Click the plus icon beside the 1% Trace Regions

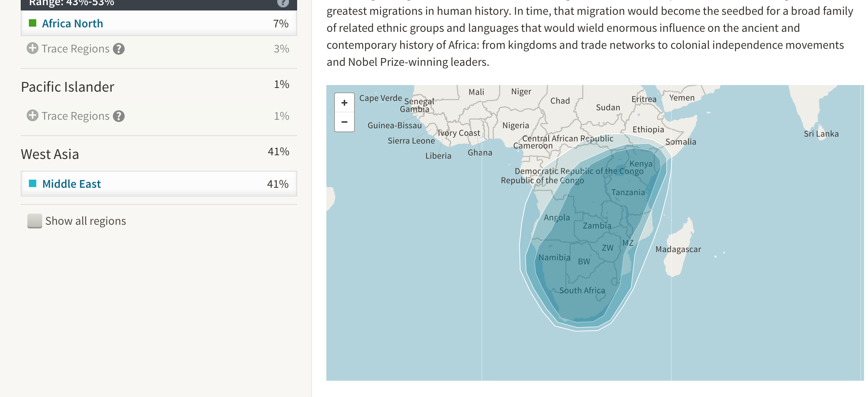click(x=33, y=116)
